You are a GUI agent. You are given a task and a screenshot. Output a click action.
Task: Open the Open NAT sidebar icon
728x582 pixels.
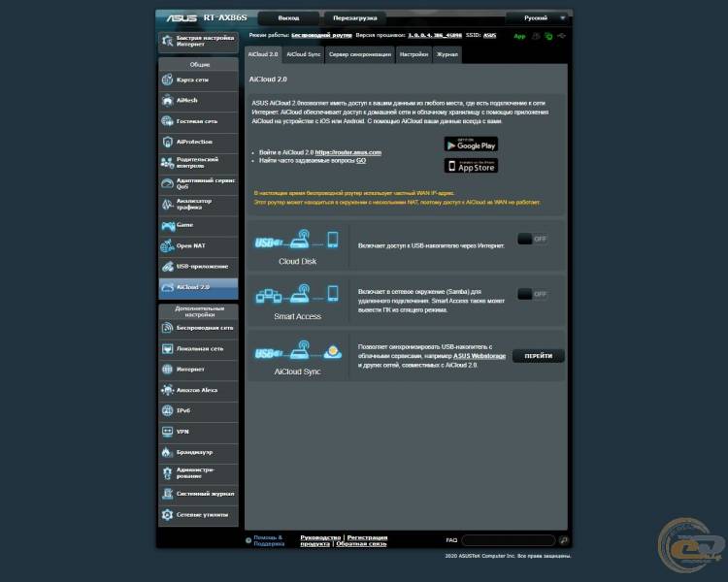[x=168, y=246]
